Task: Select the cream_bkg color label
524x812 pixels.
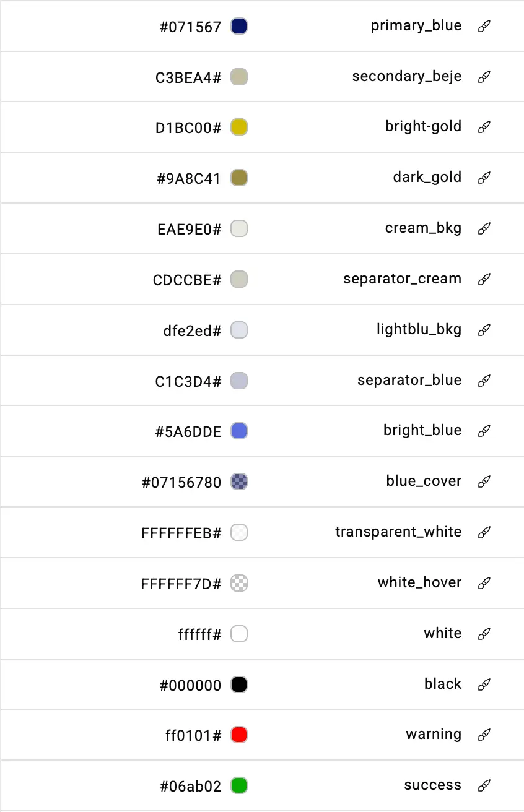Action: [x=424, y=228]
